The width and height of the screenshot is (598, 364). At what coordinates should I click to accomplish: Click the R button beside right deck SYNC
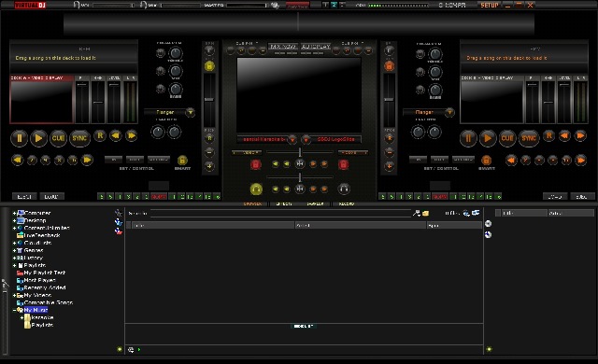(548, 135)
